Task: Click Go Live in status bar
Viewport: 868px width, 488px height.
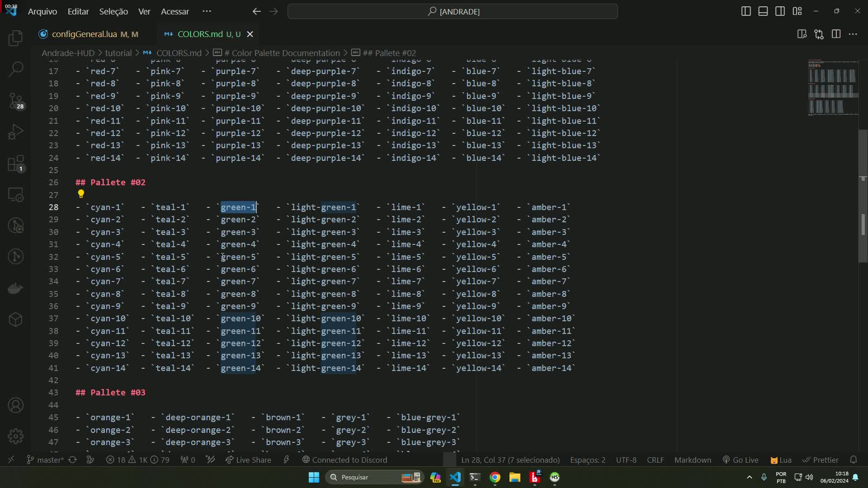Action: point(741,460)
